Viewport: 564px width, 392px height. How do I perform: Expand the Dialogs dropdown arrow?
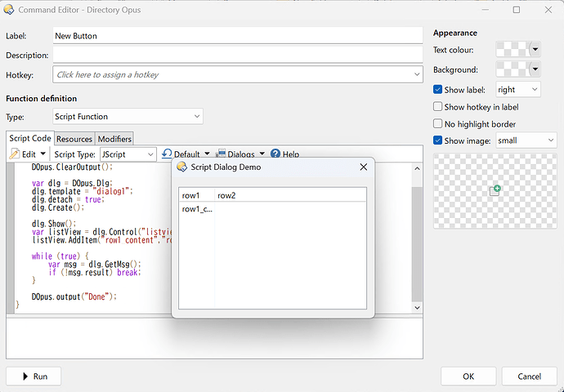click(x=262, y=154)
